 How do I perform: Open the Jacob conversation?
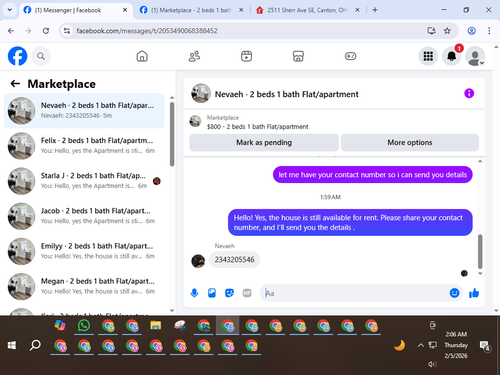click(x=84, y=216)
